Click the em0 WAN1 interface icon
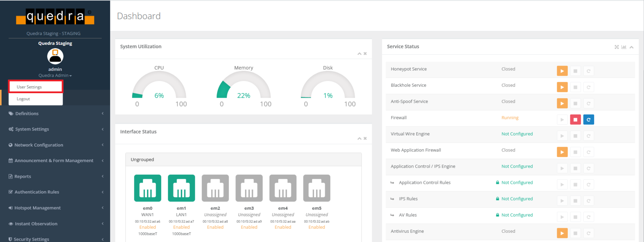The height and width of the screenshot is (242, 644). 147,188
